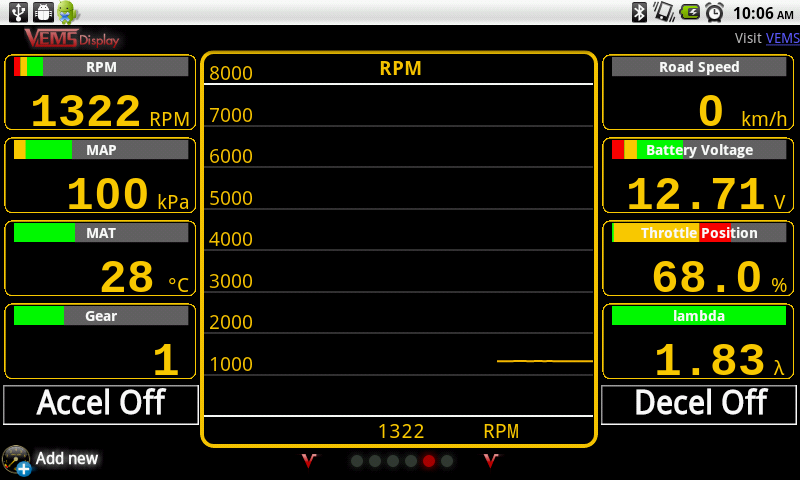Tap the vibrate mode status icon
Image resolution: width=800 pixels, height=480 pixels.
[663, 12]
